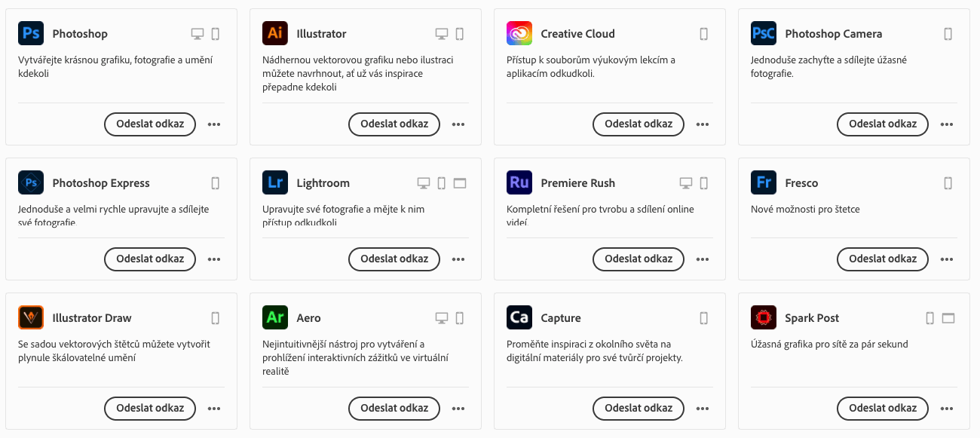The image size is (980, 438).
Task: Click the Photoshop Express app icon
Action: pyautogui.click(x=31, y=183)
